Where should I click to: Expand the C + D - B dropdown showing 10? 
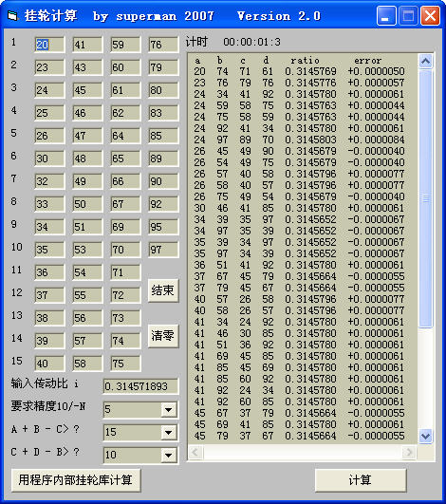168,456
